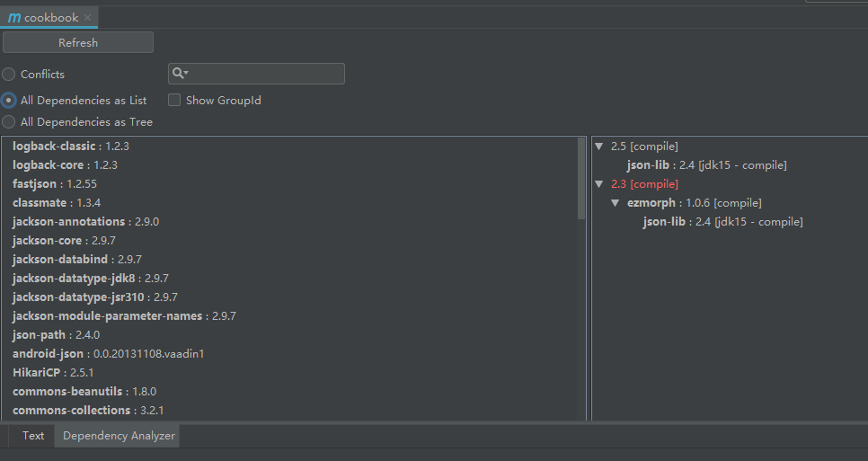This screenshot has height=461, width=868.
Task: Select the cookbook editor tab
Action: 49,18
